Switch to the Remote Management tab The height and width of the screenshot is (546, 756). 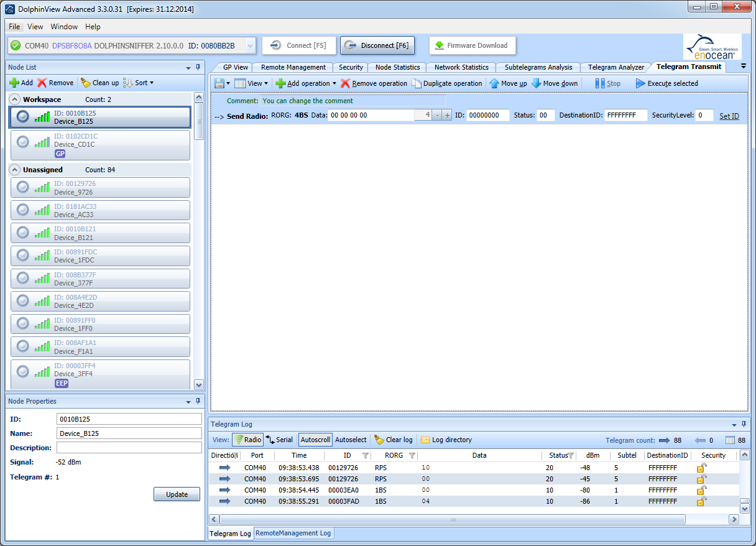click(x=293, y=67)
